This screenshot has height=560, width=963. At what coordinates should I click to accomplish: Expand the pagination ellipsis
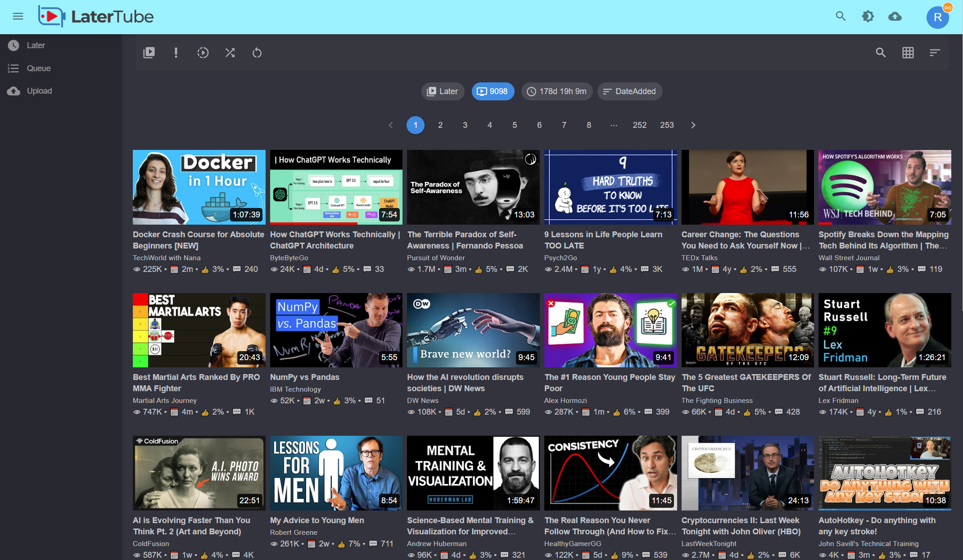(614, 125)
